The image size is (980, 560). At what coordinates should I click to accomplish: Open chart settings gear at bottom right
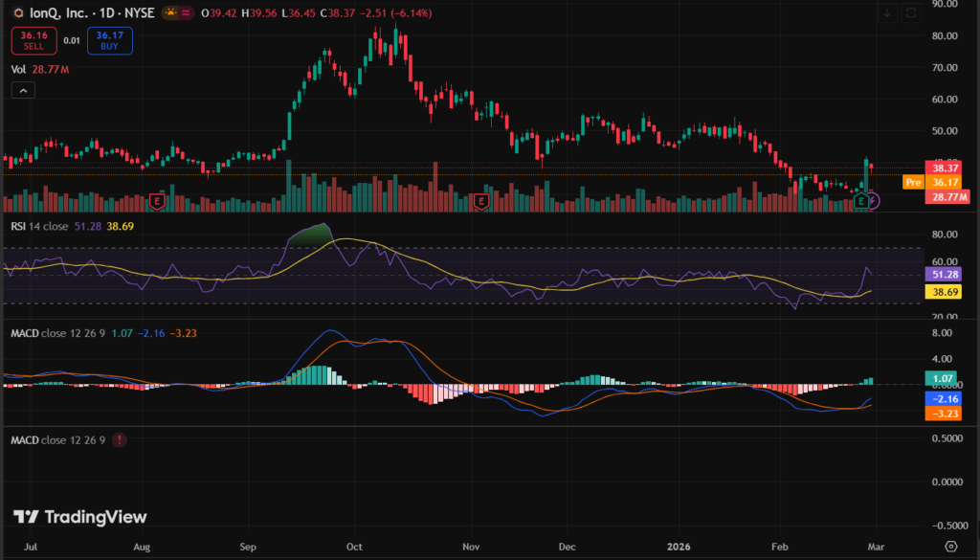point(950,546)
